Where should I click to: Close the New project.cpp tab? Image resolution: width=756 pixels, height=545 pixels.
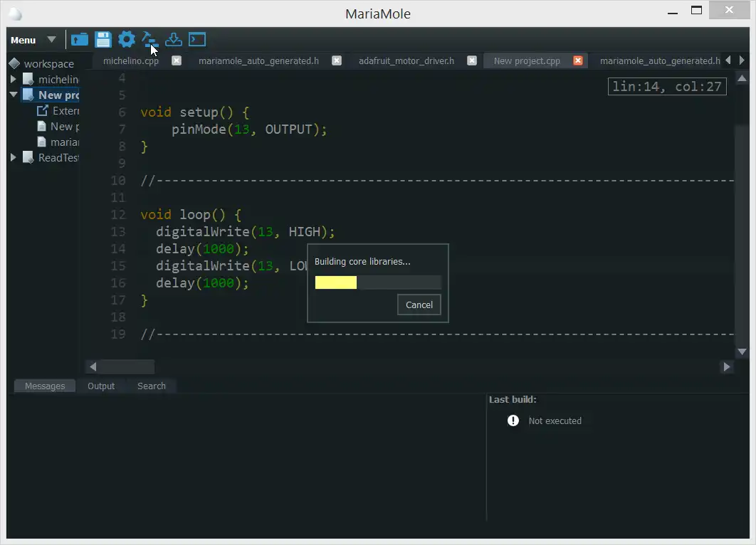[578, 60]
